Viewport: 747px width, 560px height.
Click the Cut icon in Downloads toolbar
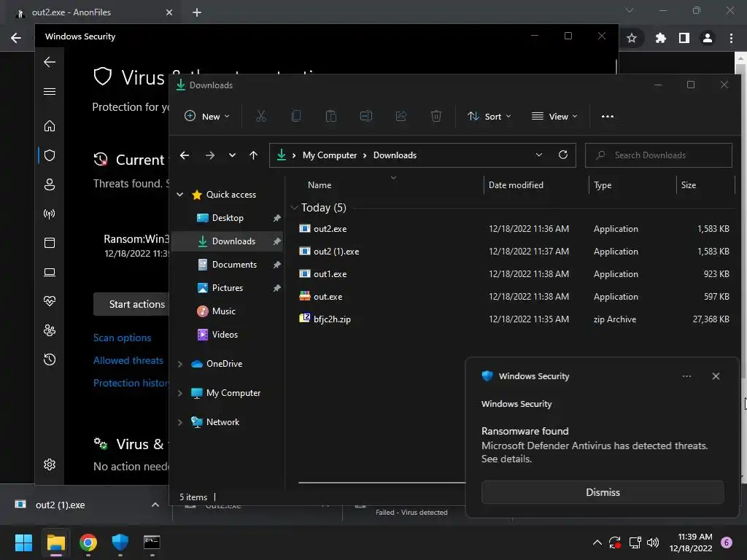click(x=261, y=116)
